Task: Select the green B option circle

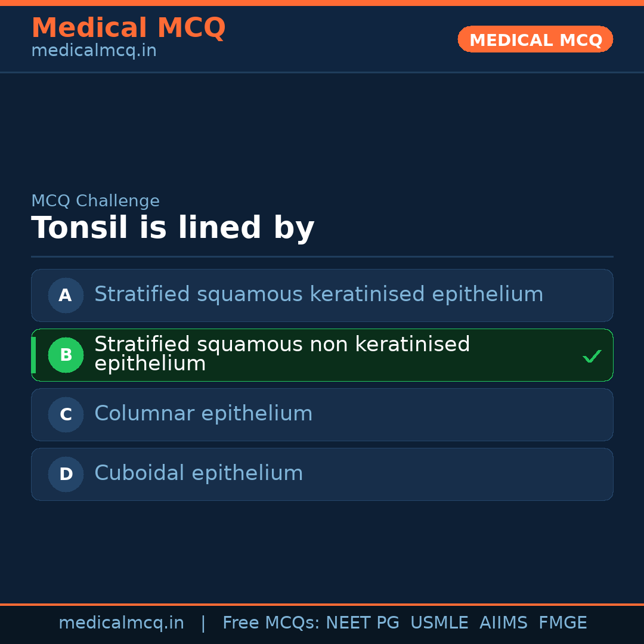Action: (x=66, y=355)
